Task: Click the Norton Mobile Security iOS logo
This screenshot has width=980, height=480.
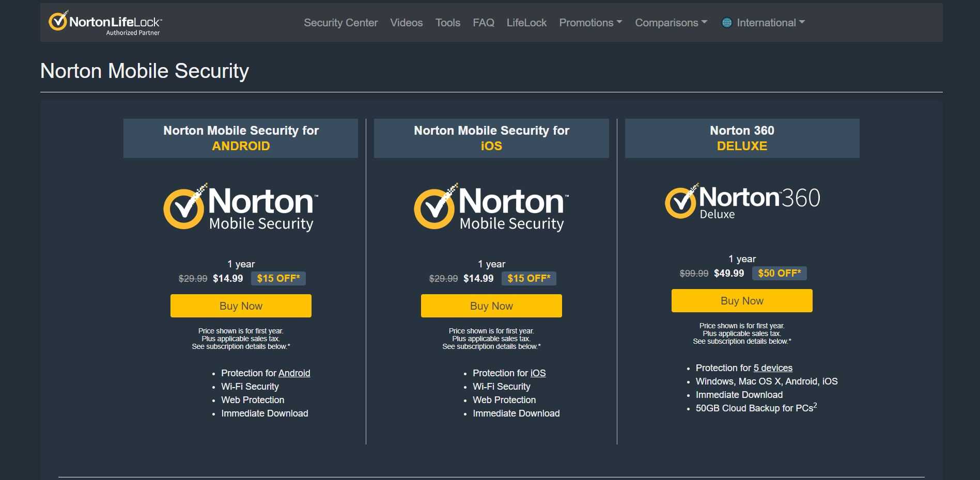Action: pyautogui.click(x=491, y=207)
